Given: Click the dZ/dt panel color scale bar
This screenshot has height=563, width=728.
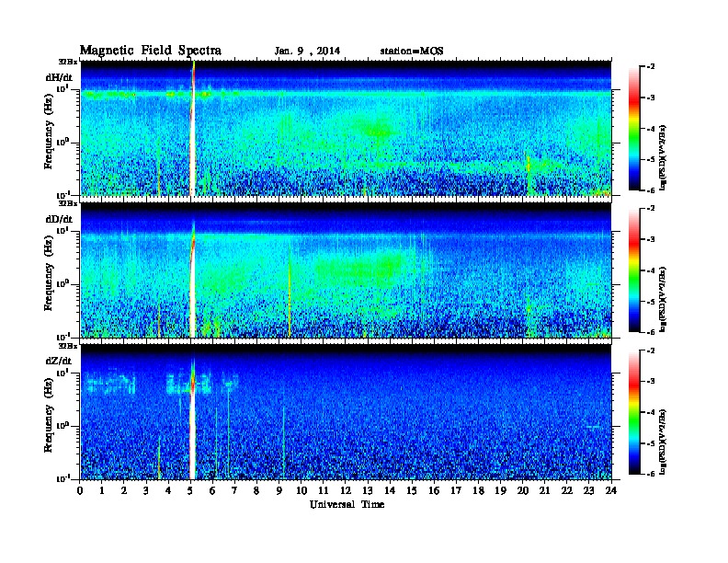Looking at the screenshot, I should (x=634, y=412).
